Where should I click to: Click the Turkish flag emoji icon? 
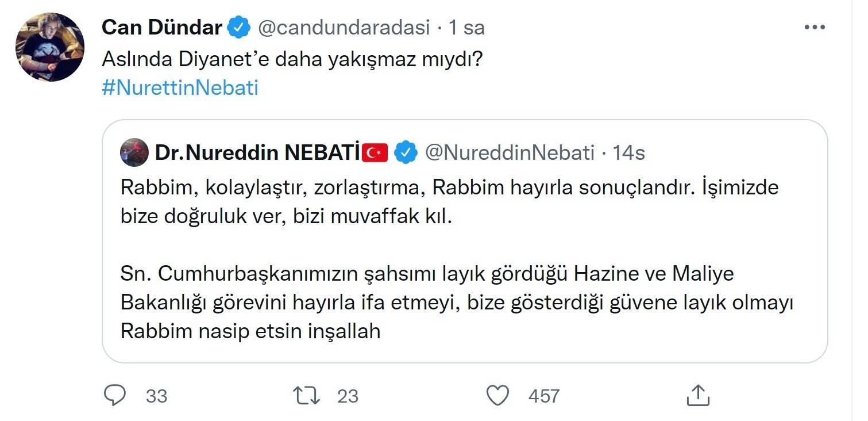click(376, 152)
